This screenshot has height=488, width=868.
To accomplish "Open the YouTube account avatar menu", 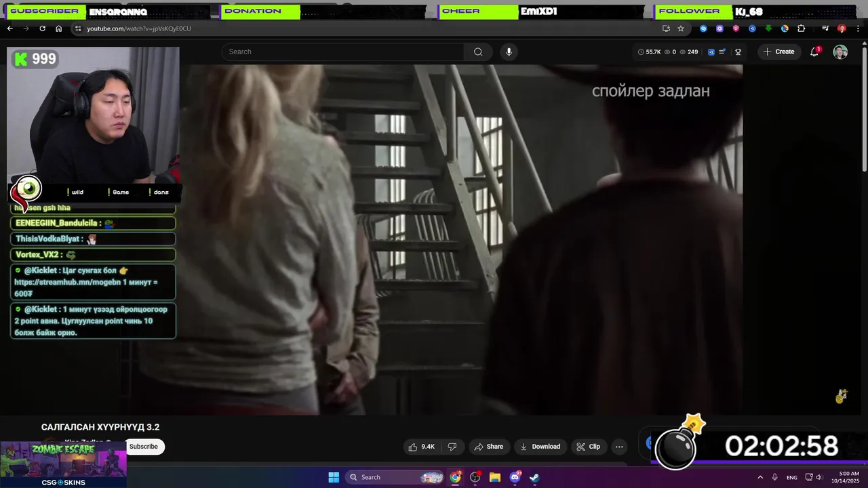I will (840, 52).
